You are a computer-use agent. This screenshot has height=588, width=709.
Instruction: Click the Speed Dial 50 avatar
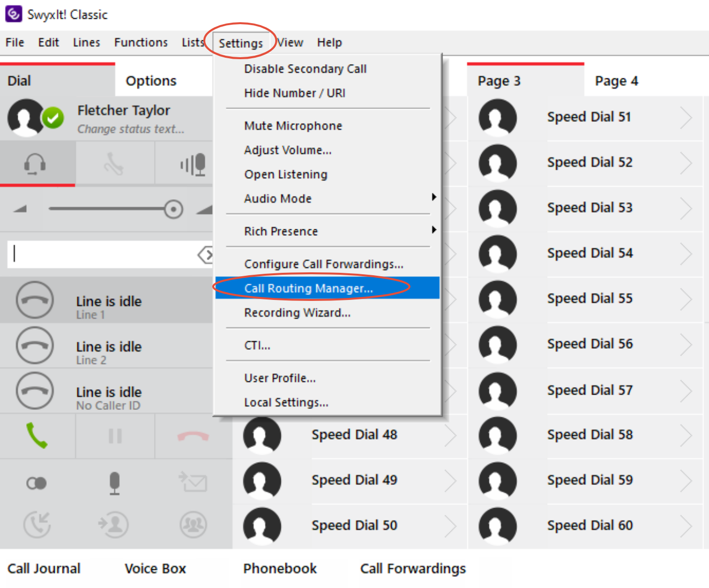tap(262, 526)
